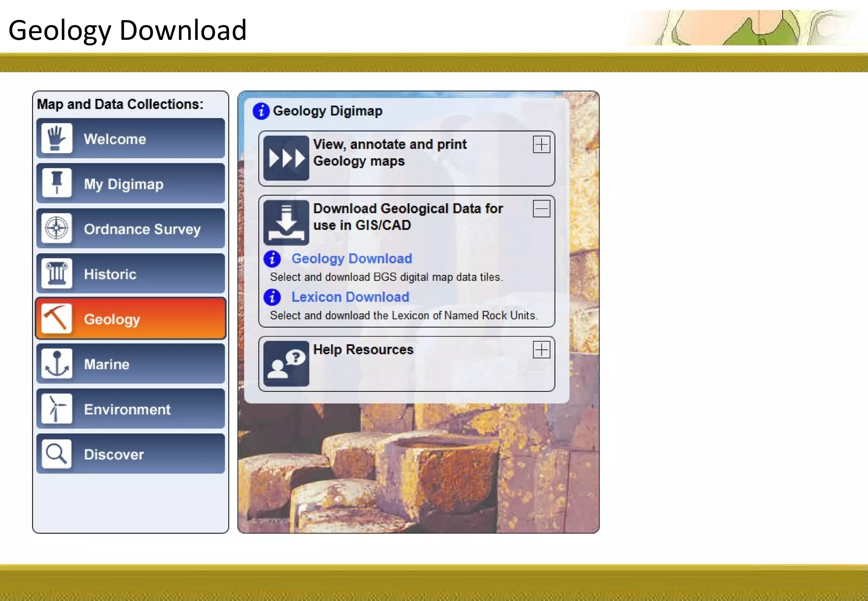The height and width of the screenshot is (601, 868).
Task: Click the Historic column icon
Action: (57, 273)
